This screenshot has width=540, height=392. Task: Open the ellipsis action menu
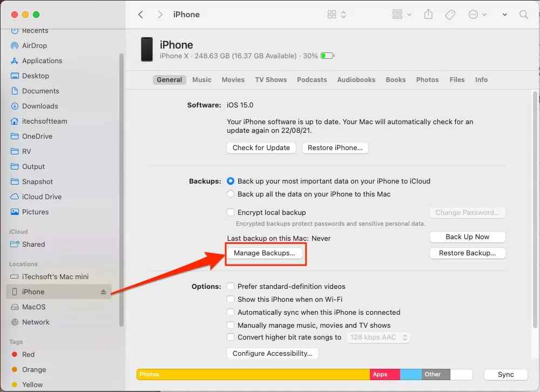tap(477, 15)
